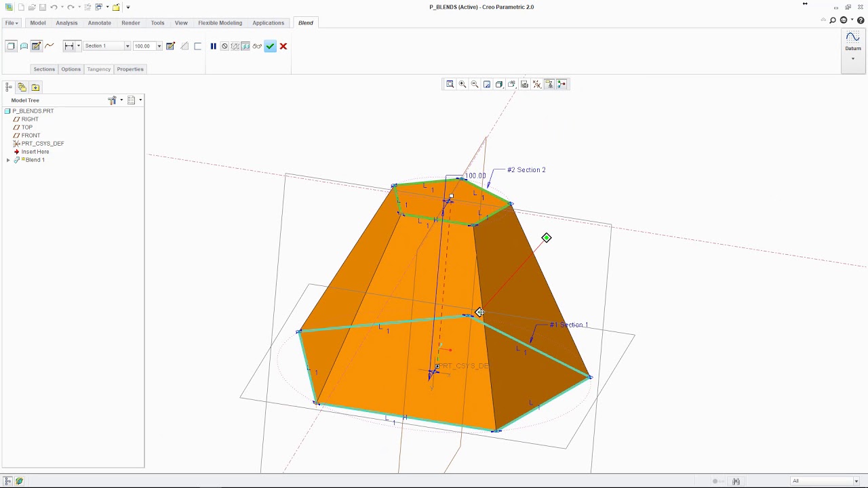Select the blend as solid icon

[11, 46]
